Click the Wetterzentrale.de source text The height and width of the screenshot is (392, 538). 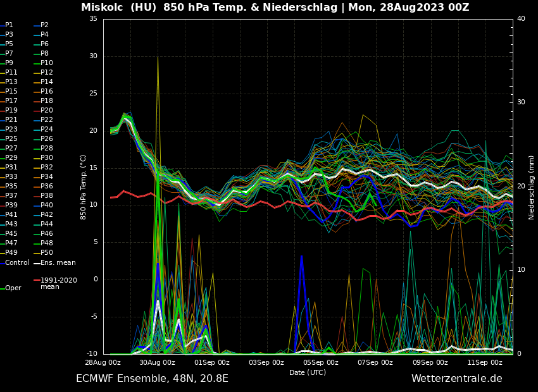coord(456,379)
